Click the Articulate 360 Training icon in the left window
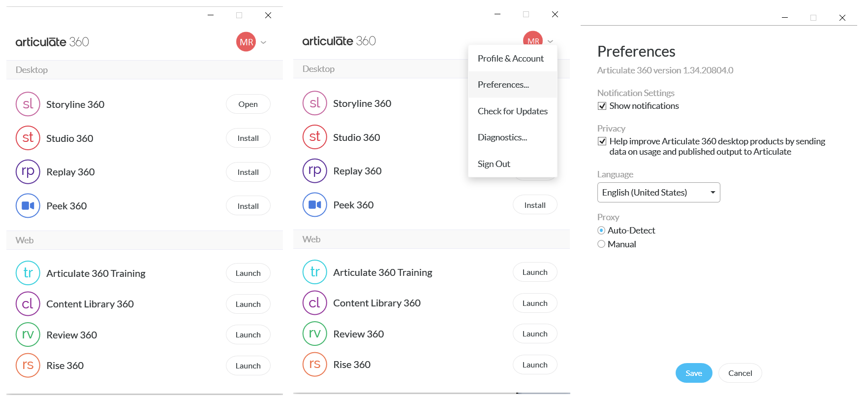 (28, 273)
